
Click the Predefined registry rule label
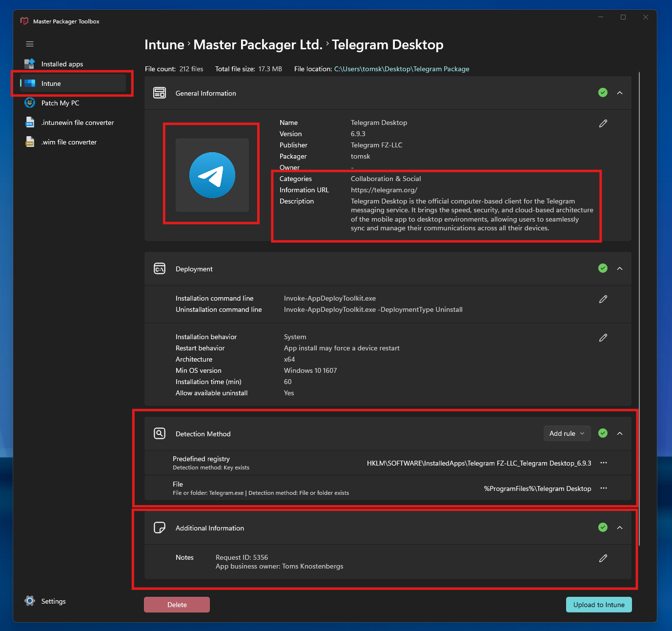tap(201, 459)
